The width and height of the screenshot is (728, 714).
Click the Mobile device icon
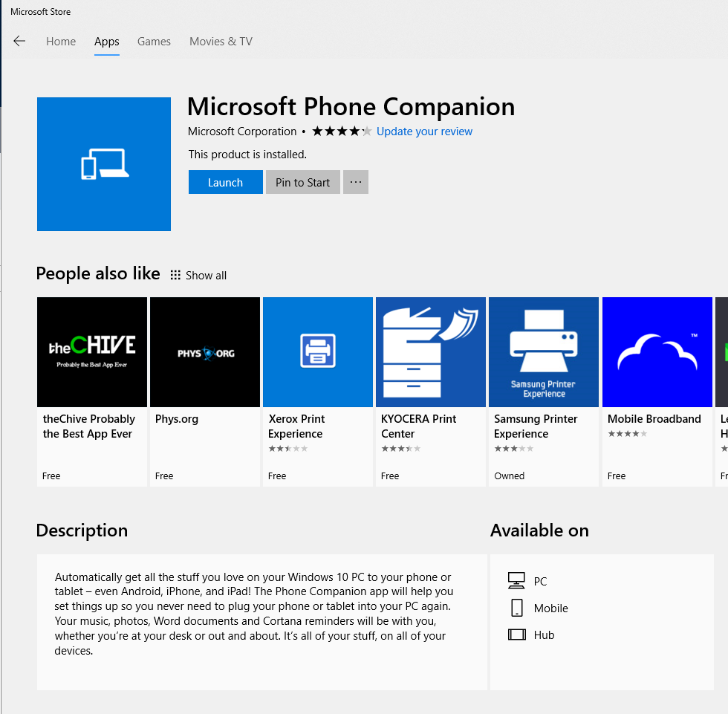point(516,608)
